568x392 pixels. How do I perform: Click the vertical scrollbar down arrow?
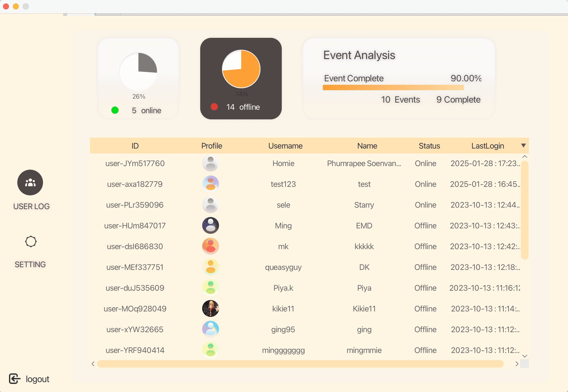pos(525,356)
